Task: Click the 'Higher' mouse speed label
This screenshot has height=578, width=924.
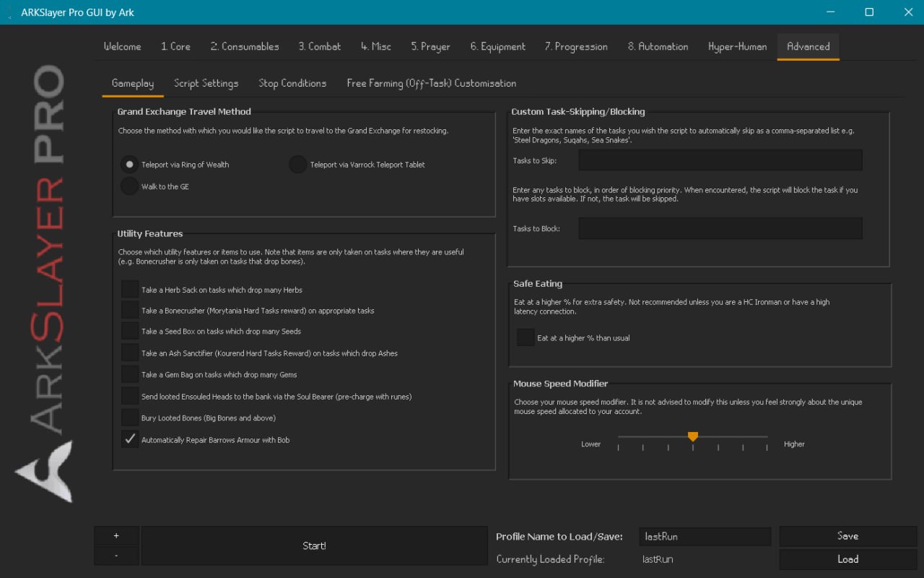Action: (x=794, y=444)
